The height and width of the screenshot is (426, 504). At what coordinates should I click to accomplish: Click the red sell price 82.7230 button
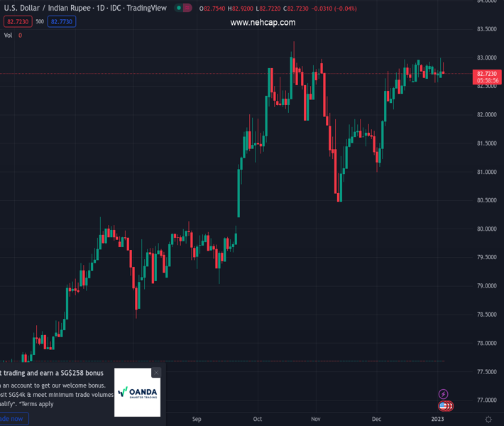click(x=17, y=22)
